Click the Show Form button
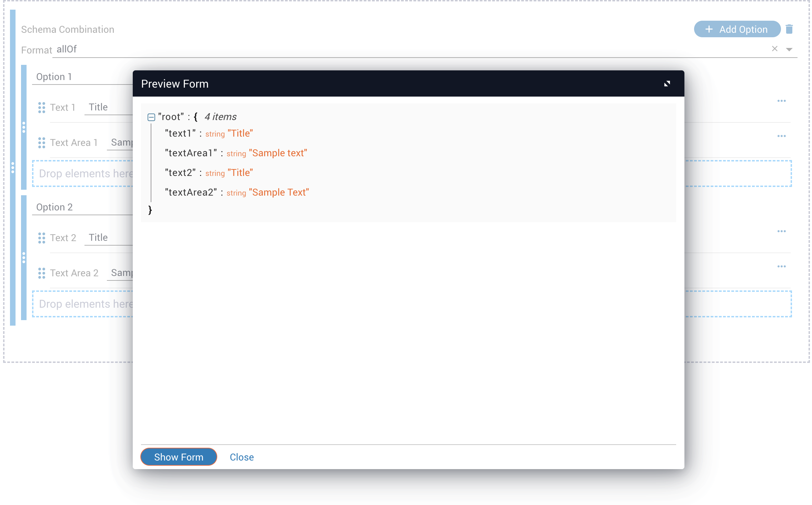812x505 pixels. [x=179, y=457]
